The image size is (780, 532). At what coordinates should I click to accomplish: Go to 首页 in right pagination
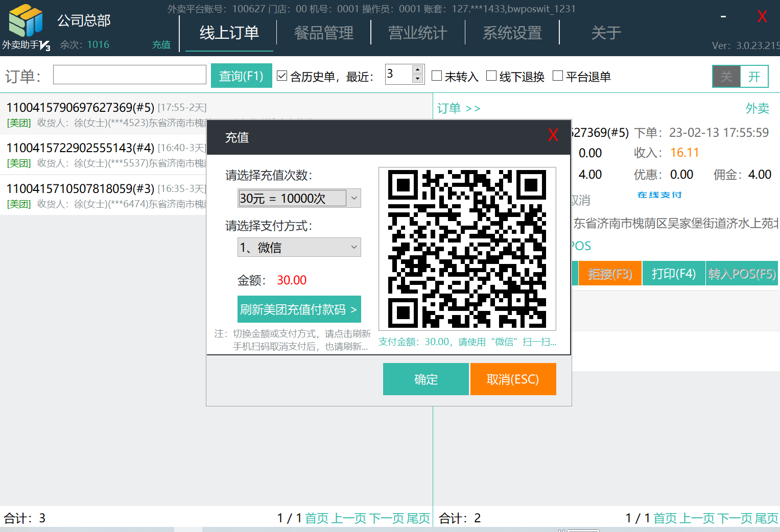point(665,518)
